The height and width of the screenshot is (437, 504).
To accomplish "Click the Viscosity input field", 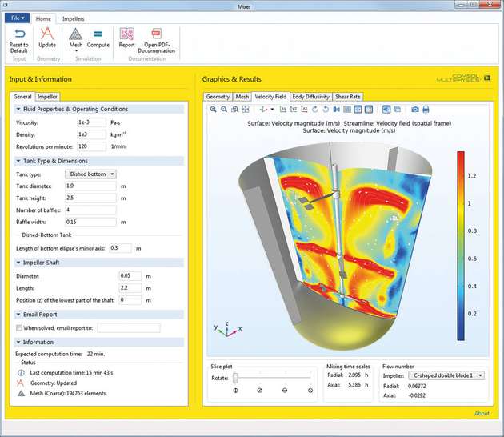I will tap(91, 122).
